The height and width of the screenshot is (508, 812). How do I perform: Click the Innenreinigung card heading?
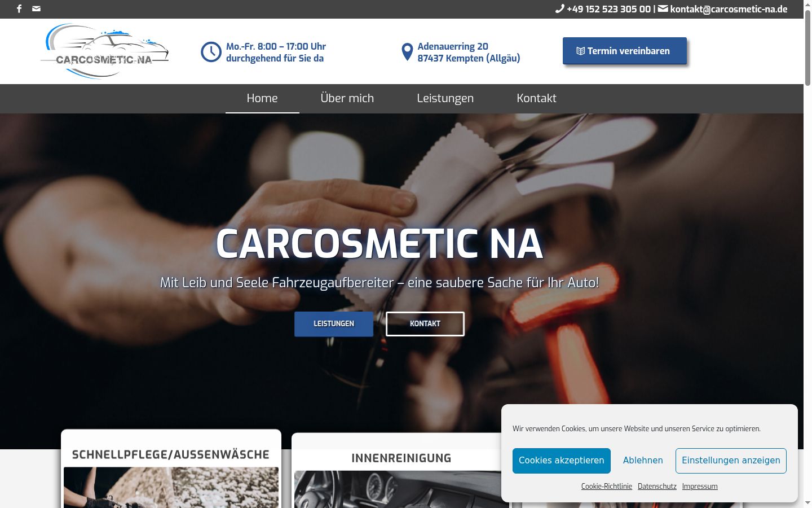(x=401, y=458)
